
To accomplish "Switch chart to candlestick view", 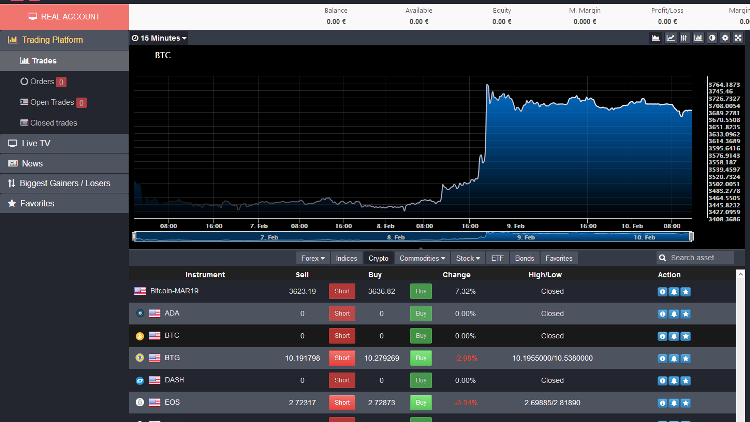I will point(684,38).
